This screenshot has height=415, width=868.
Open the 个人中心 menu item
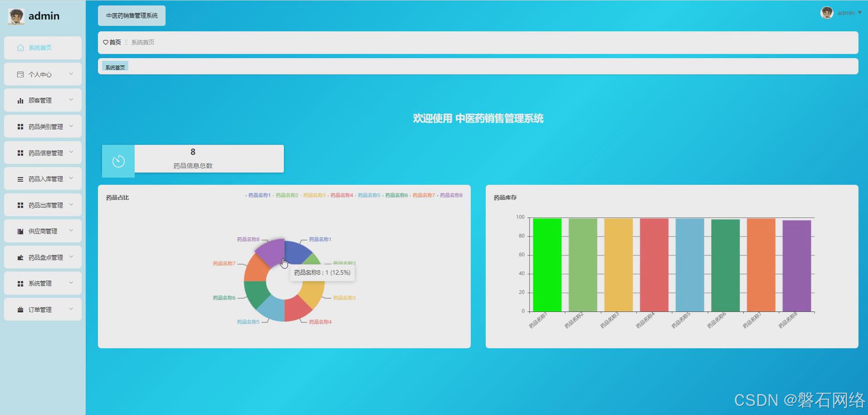(x=43, y=74)
